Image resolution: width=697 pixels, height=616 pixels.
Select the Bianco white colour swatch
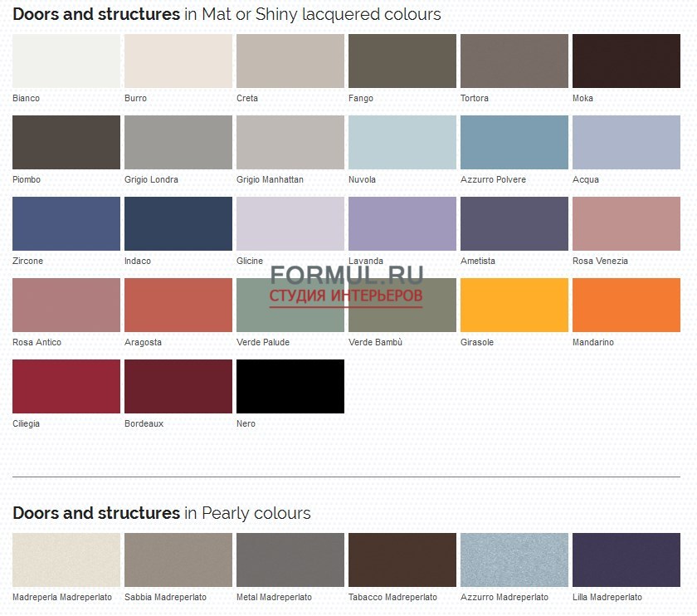(66, 61)
